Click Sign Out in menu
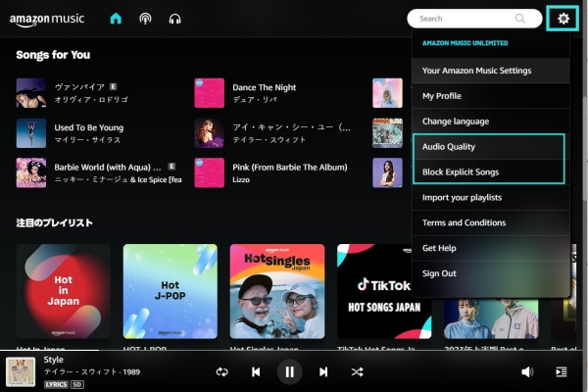Image resolution: width=588 pixels, height=392 pixels. [491, 273]
